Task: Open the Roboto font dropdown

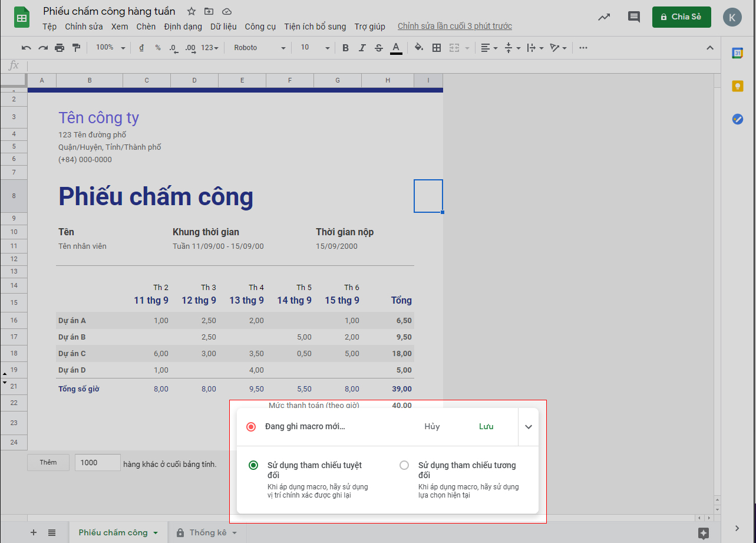Action: 258,48
